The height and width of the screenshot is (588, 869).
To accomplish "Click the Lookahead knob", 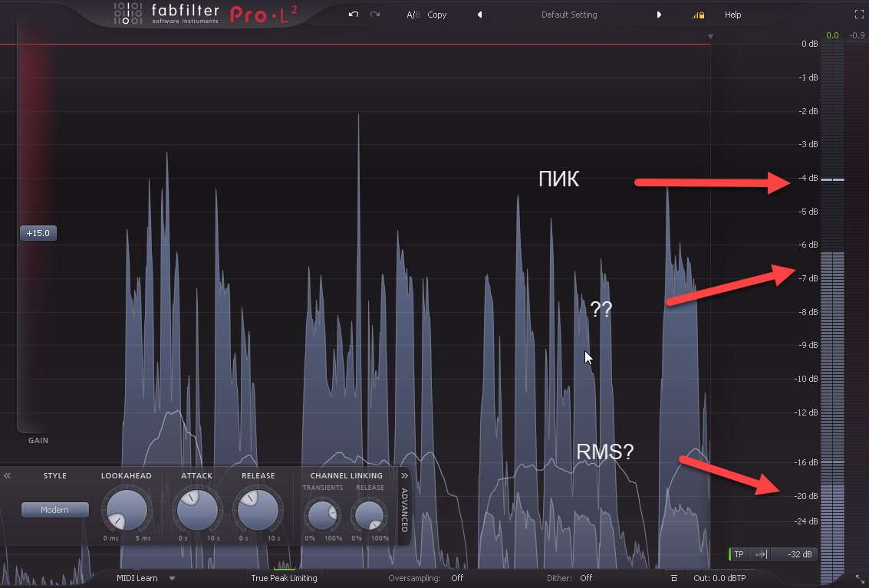I will [x=127, y=510].
